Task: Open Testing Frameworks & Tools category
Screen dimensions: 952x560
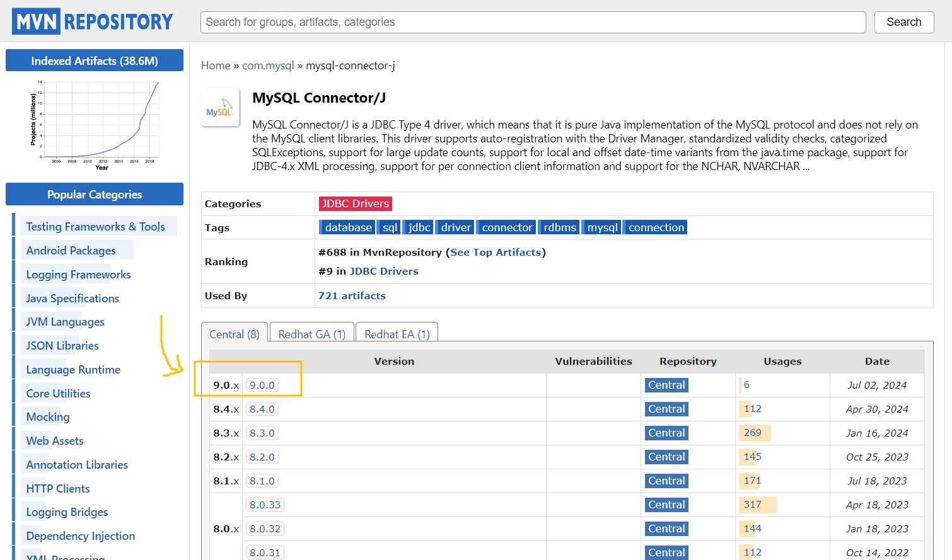Action: coord(95,226)
